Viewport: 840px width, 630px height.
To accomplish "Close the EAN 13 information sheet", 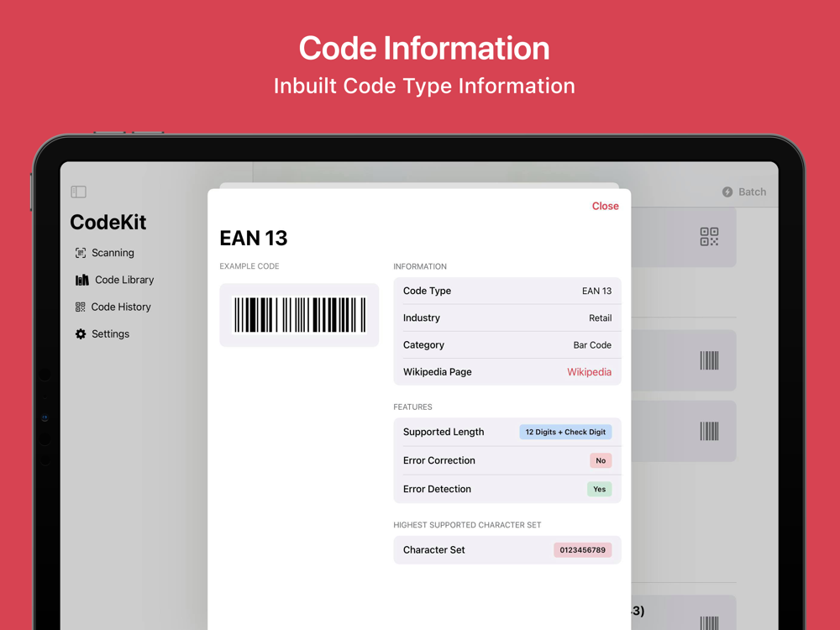I will pyautogui.click(x=606, y=207).
